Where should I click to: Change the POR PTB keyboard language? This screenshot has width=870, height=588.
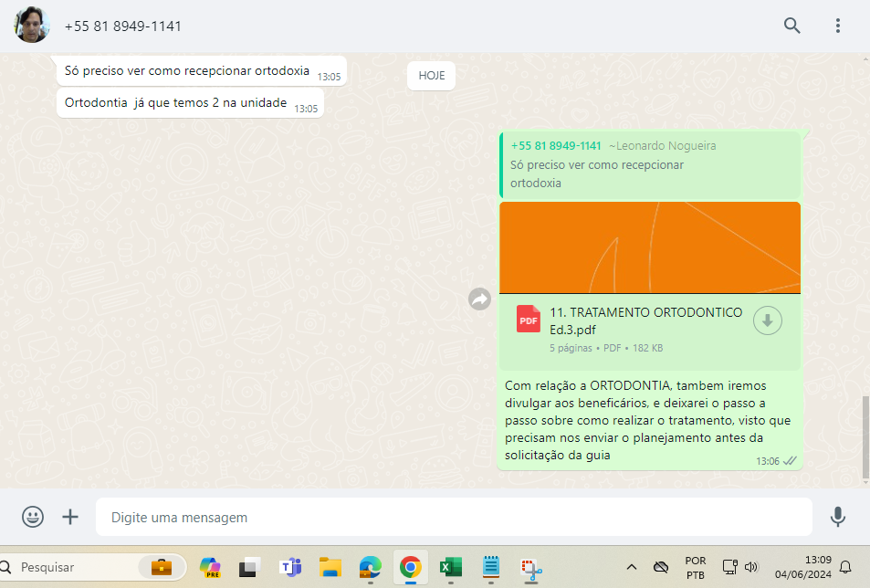pos(696,568)
